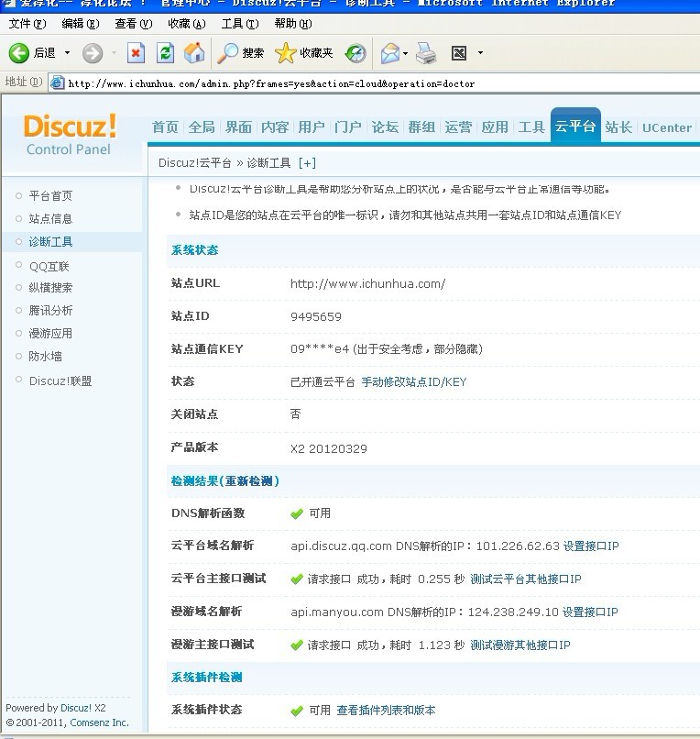
Task: Switch to the 工具 navigation tab
Action: pos(531,127)
